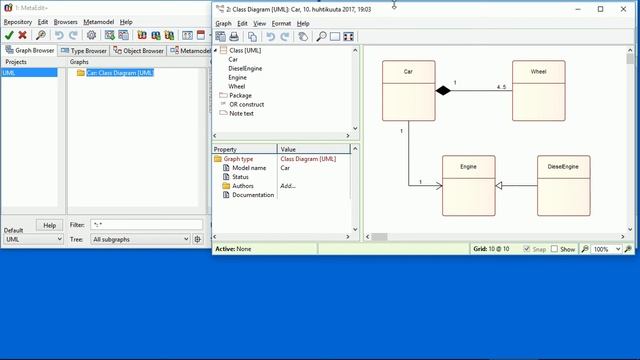Click the empty rectangle icon in diagram toolbar
The width and height of the screenshot is (640, 360).
point(335,37)
